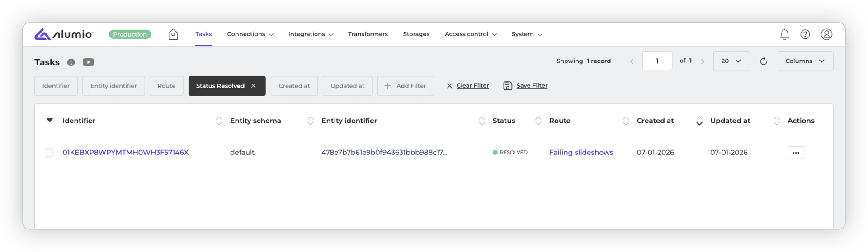The height and width of the screenshot is (252, 868).
Task: Go to the Transformers tab
Action: click(x=368, y=34)
